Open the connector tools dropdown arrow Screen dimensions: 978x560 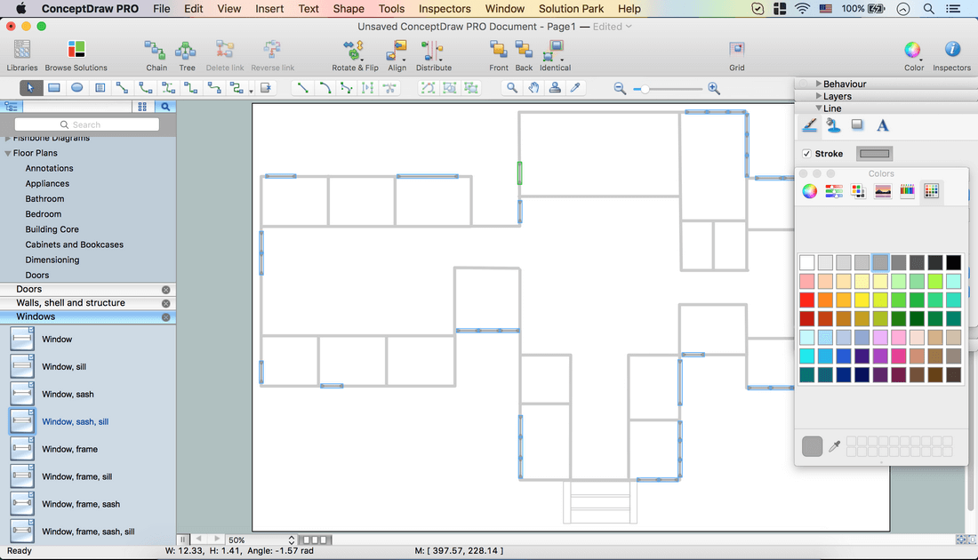click(252, 91)
